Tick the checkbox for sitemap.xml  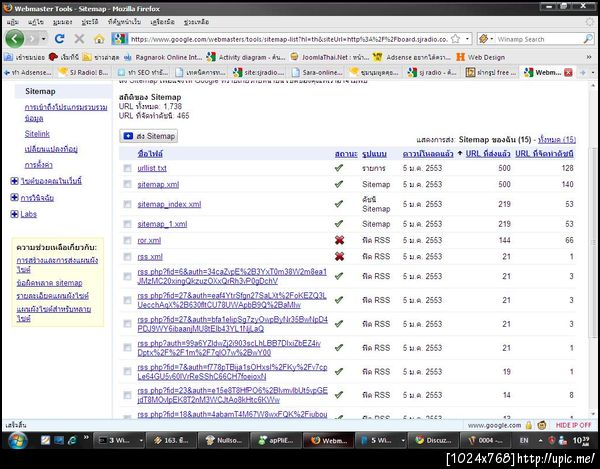[127, 184]
